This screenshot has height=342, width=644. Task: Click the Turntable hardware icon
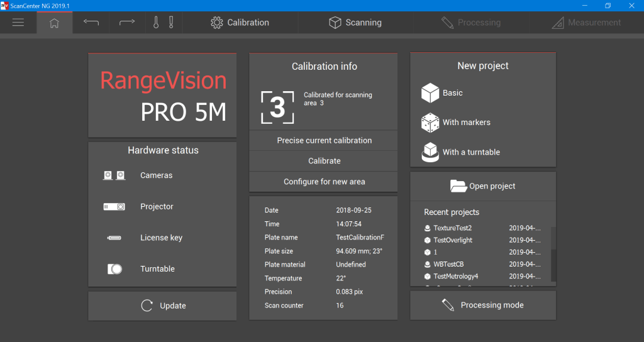click(x=114, y=269)
